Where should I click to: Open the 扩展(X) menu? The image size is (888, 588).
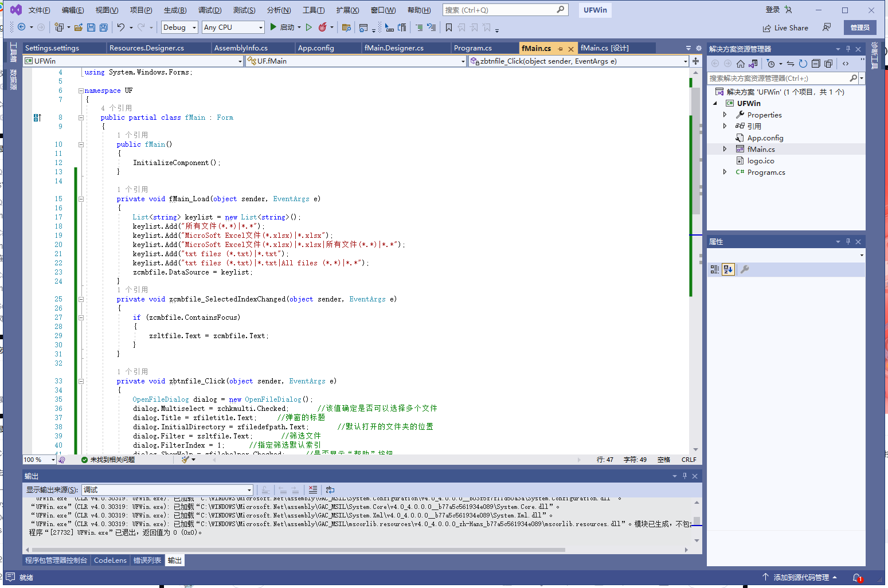[x=347, y=10]
